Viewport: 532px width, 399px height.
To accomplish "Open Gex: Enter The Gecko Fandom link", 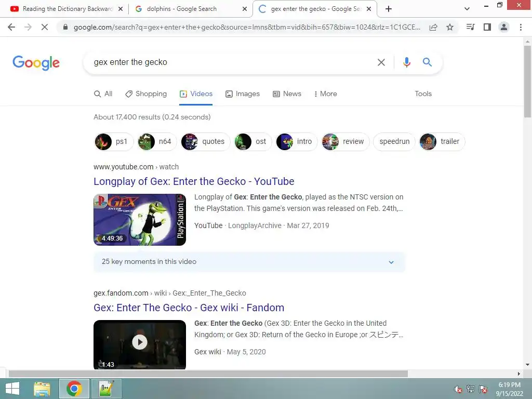I will [x=189, y=308].
